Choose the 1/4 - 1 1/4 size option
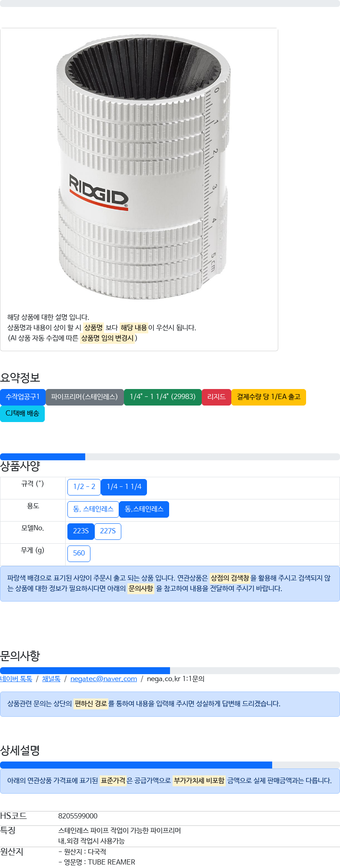340x868 pixels. click(124, 487)
